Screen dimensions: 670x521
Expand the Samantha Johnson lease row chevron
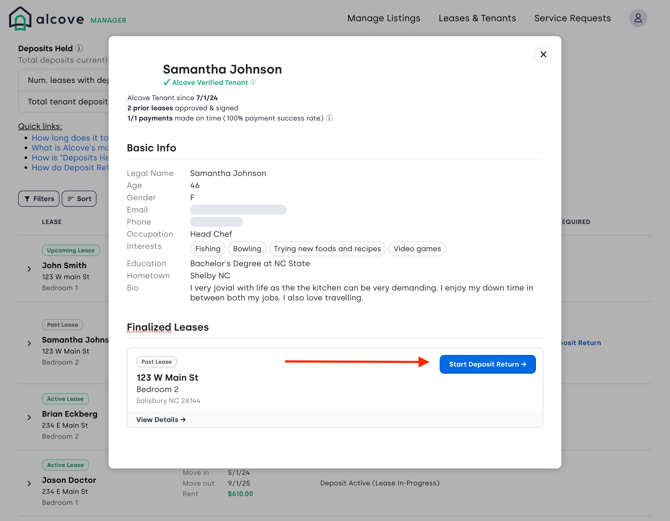point(29,343)
